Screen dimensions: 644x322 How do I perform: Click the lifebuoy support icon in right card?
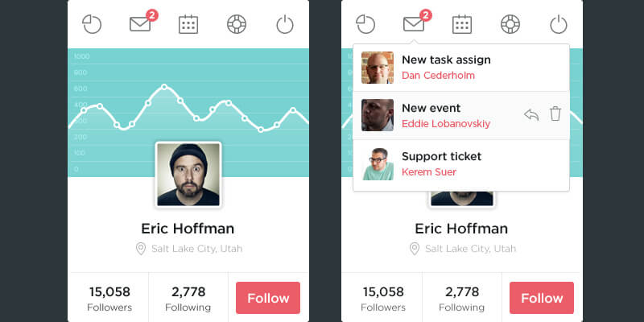510,24
